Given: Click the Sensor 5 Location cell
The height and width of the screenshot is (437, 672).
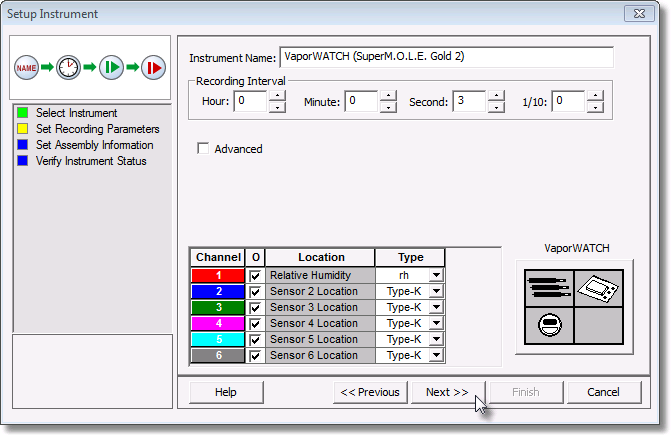Looking at the screenshot, I should (x=320, y=339).
